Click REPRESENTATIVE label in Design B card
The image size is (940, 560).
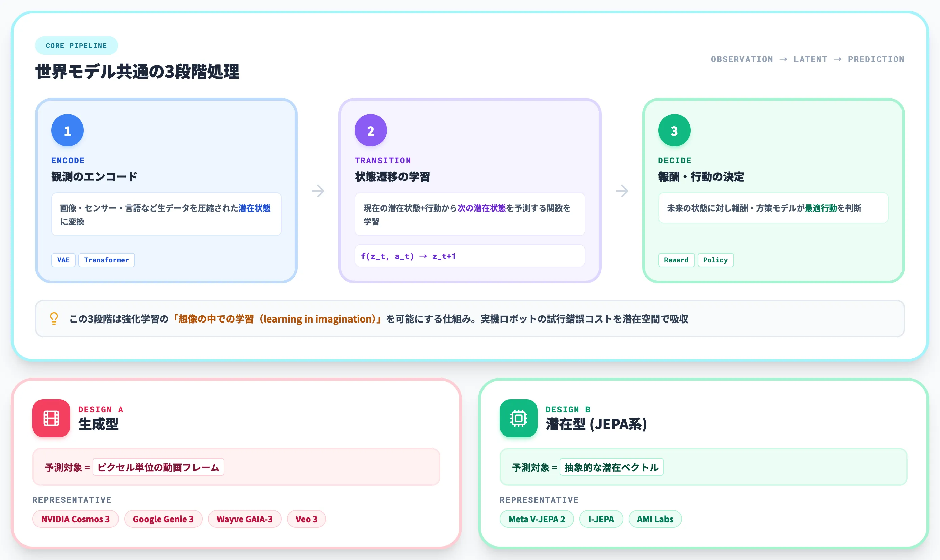(539, 500)
